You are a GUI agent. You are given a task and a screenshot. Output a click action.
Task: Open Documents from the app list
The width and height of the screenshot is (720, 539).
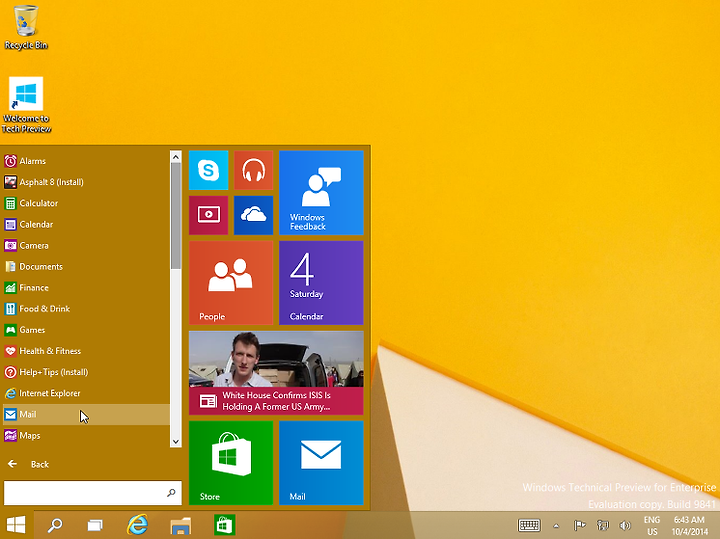coord(86,267)
